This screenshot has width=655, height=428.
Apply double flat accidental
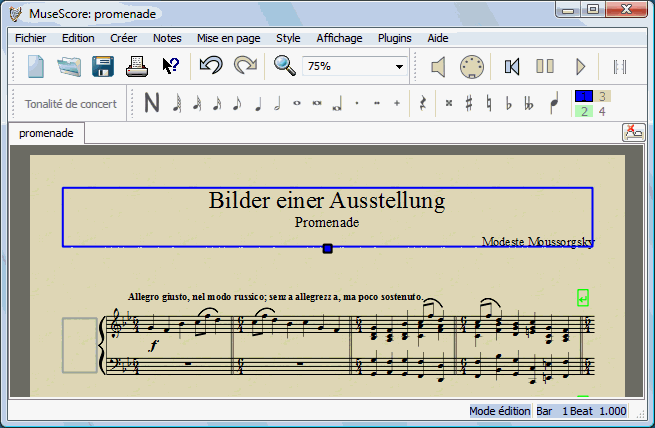pos(529,103)
